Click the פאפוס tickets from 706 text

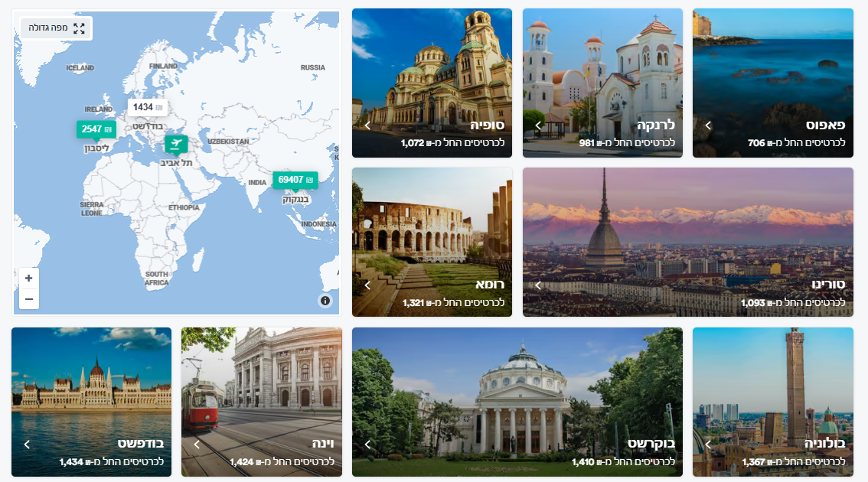797,143
